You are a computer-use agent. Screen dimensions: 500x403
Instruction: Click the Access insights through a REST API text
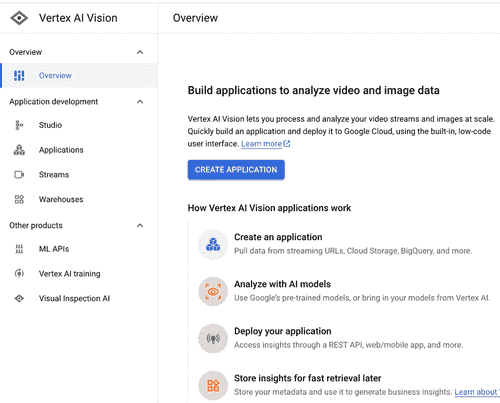pyautogui.click(x=348, y=345)
